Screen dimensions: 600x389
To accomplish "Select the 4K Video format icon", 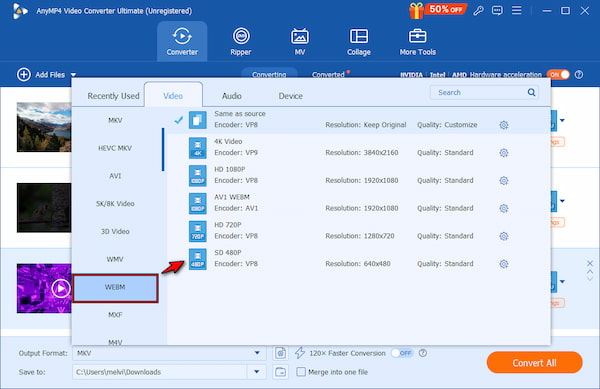I will 197,148.
